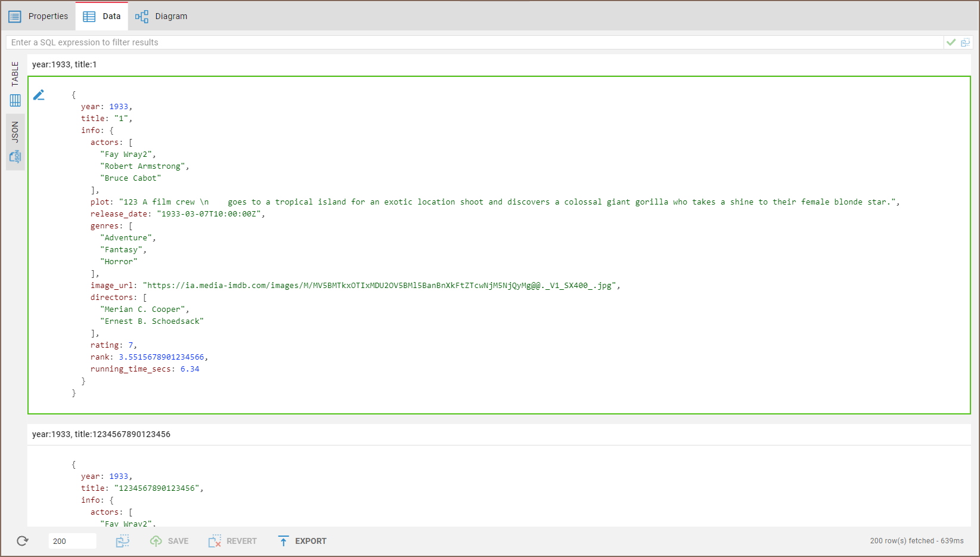
Task: Select the grid icon above TABLE label
Action: 15,100
